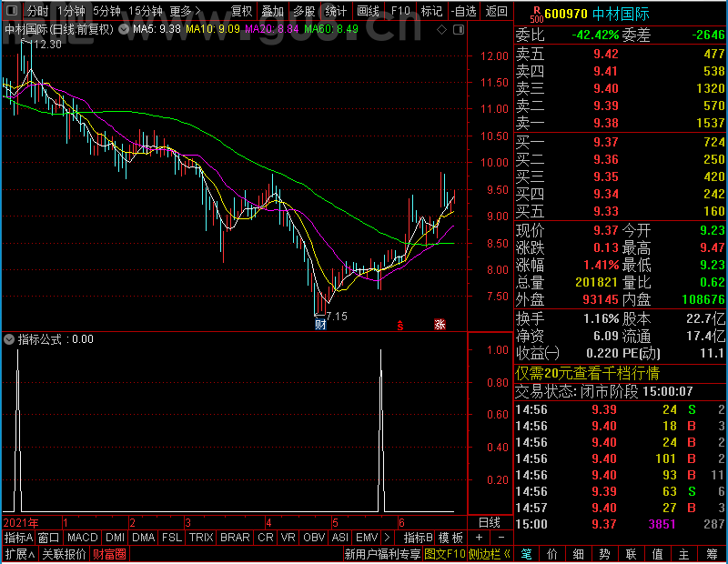Collapse the sidebar via 侧边栏《
The height and width of the screenshot is (564, 728).
489,554
